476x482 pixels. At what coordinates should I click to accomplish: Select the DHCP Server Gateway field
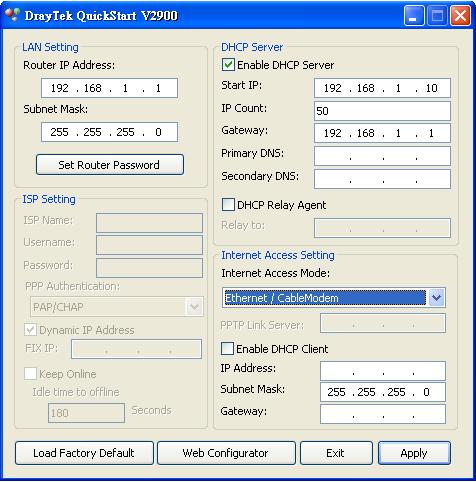pos(382,133)
